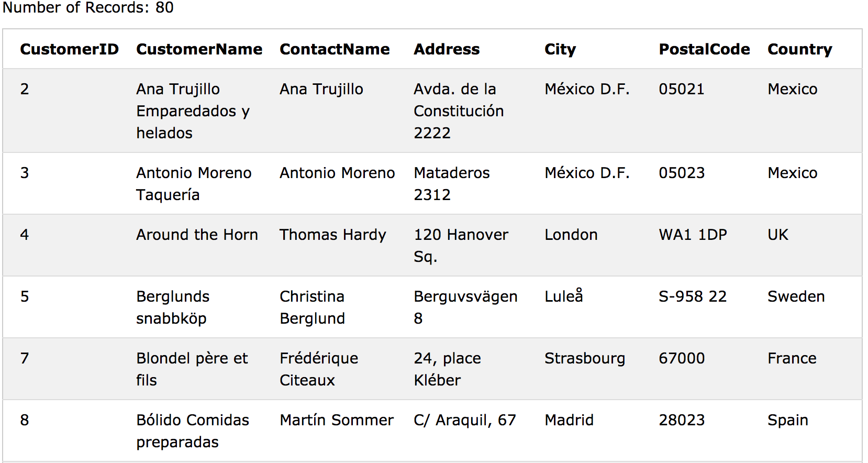Click the CustomerName column header
Viewport: 868px width, 463px height.
[199, 49]
